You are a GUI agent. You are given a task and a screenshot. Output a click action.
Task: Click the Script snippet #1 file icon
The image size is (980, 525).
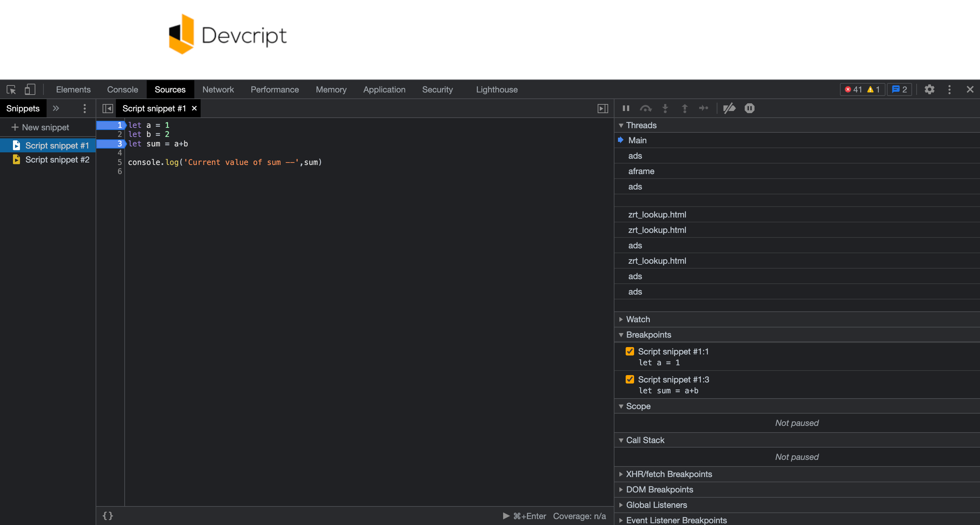tap(16, 145)
